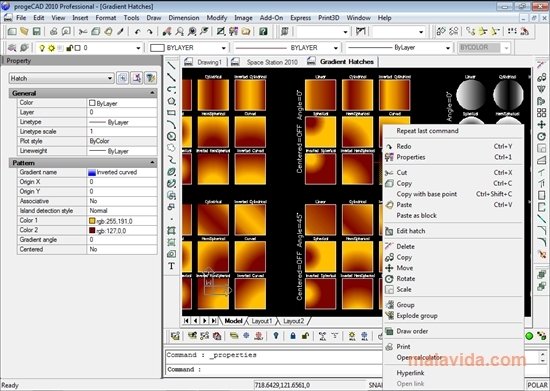
Task: Click the blue closed padlock Lock Layer icon
Action: coord(293,336)
